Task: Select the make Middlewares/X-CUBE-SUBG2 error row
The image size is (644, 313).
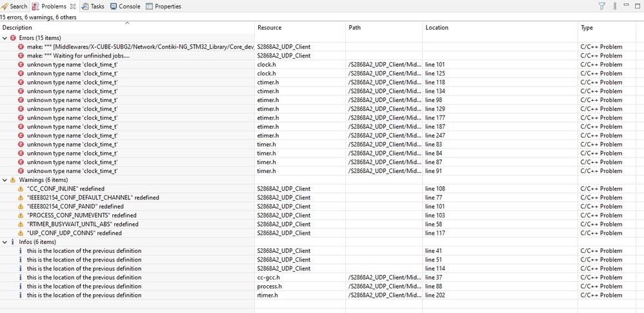Action: [x=141, y=47]
